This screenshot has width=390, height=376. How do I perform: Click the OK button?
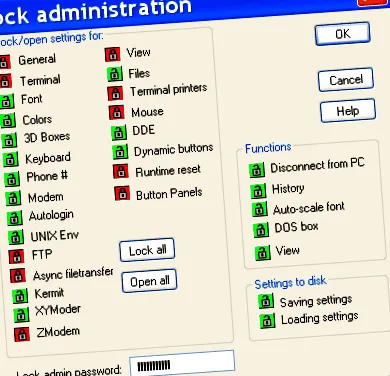tap(343, 34)
